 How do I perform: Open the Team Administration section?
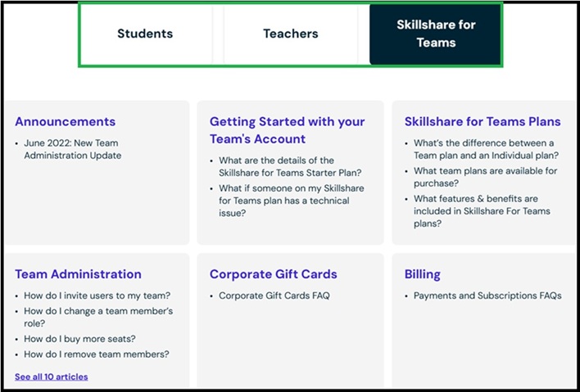[x=78, y=274]
